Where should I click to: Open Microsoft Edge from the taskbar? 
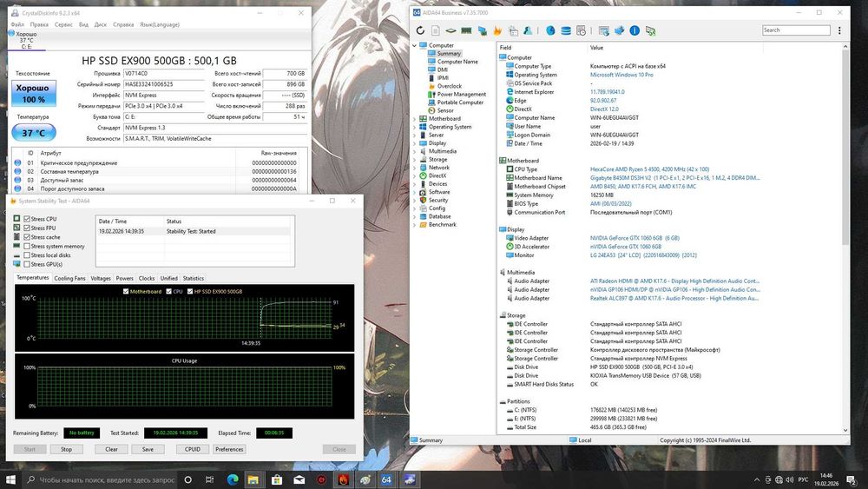click(233, 479)
